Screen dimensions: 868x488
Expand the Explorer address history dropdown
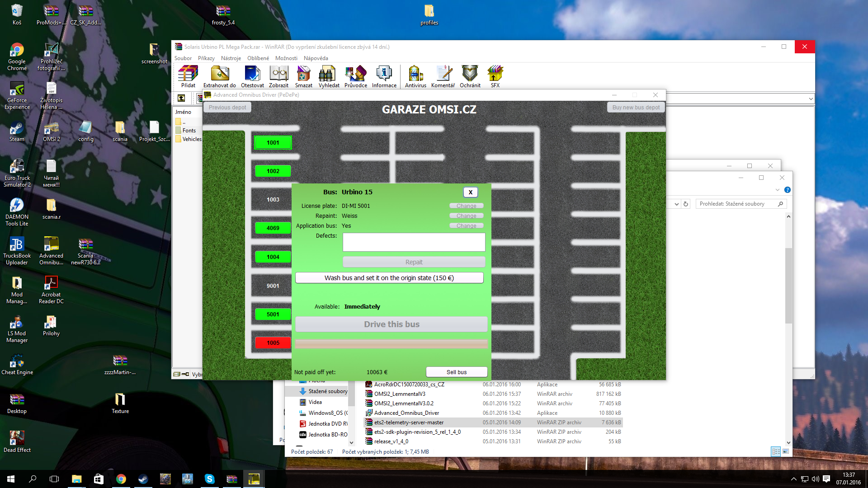coord(676,204)
